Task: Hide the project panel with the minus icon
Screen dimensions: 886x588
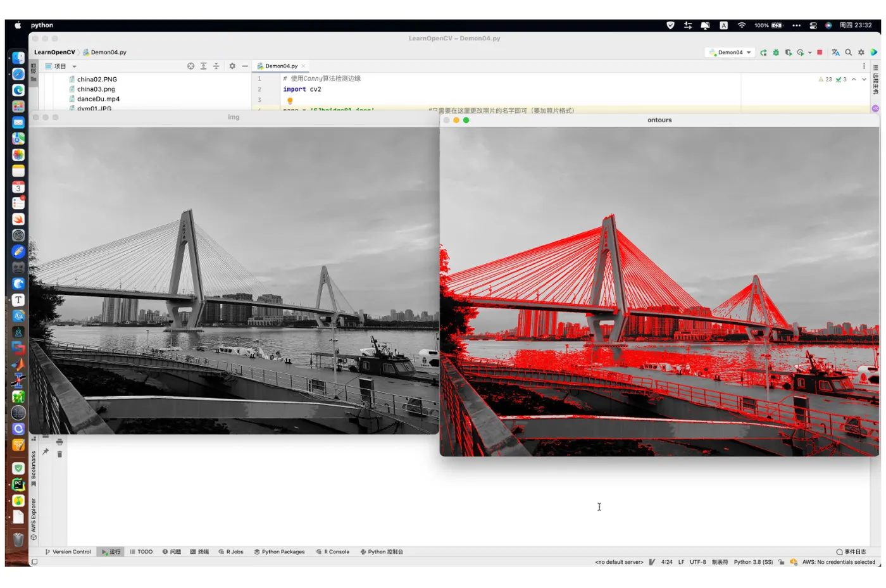Action: (245, 66)
